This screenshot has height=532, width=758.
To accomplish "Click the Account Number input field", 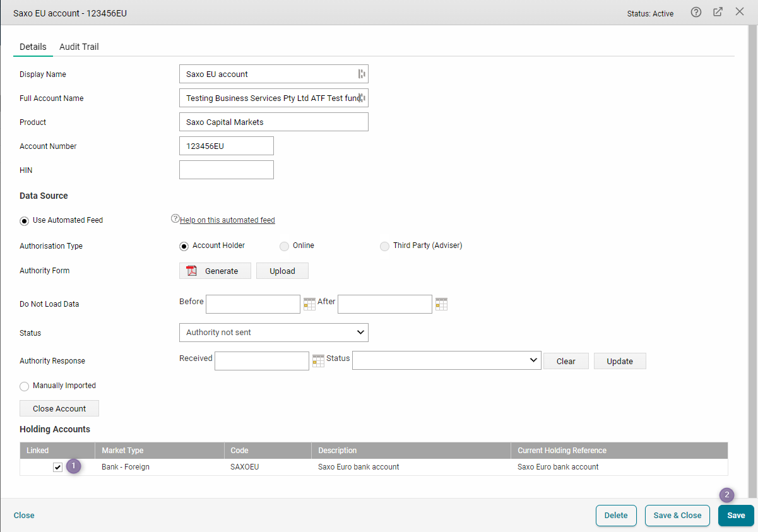I will [227, 146].
